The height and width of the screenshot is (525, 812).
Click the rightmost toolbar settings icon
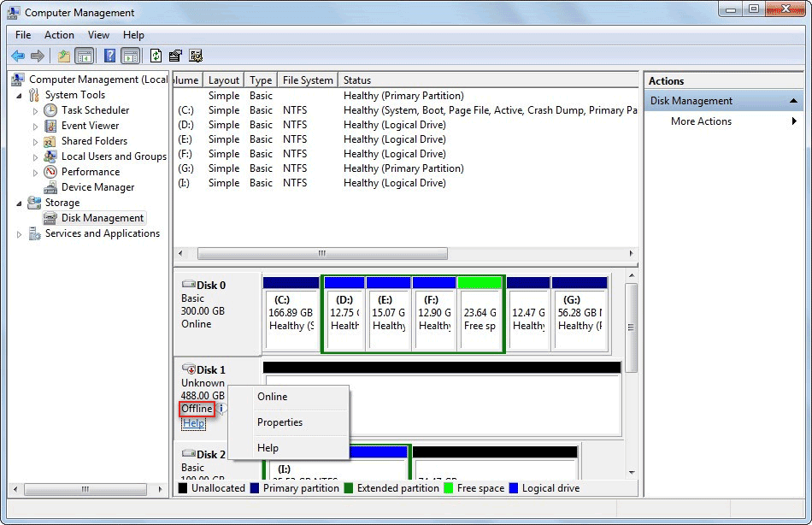(196, 56)
